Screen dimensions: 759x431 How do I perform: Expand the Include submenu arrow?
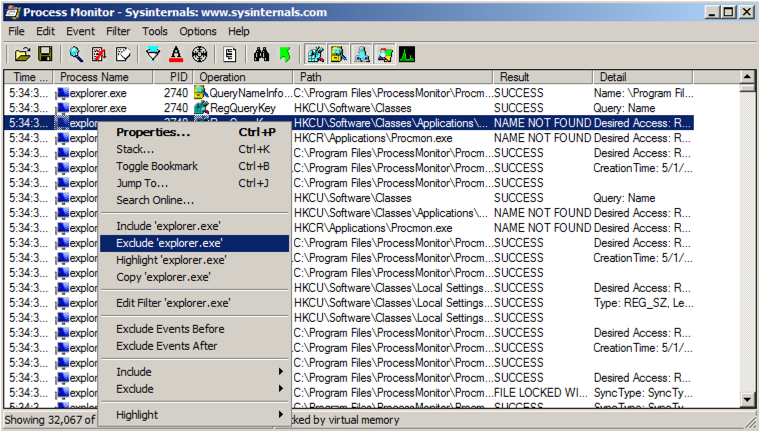(x=281, y=371)
